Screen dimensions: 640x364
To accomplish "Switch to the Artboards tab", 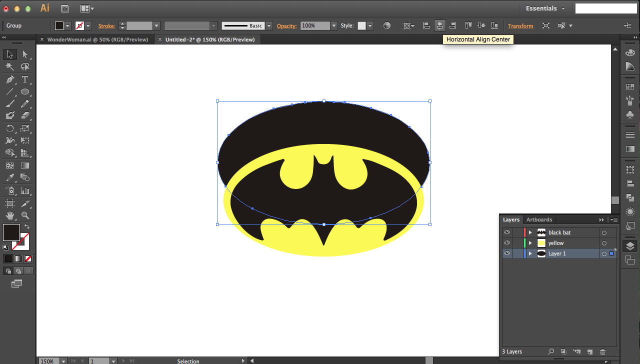I will [539, 219].
